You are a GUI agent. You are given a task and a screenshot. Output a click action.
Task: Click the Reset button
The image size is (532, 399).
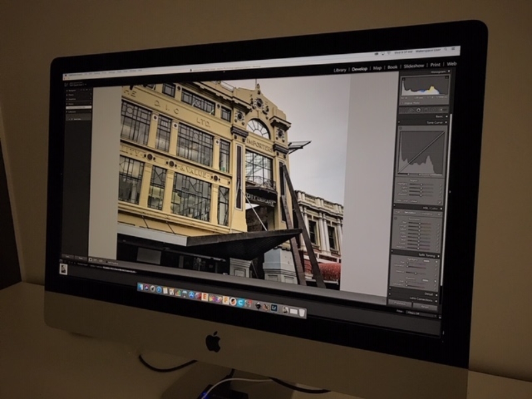pyautogui.click(x=425, y=307)
